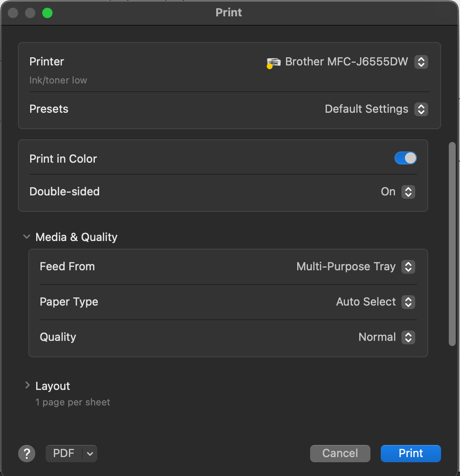Expand the Layout section

pos(27,386)
